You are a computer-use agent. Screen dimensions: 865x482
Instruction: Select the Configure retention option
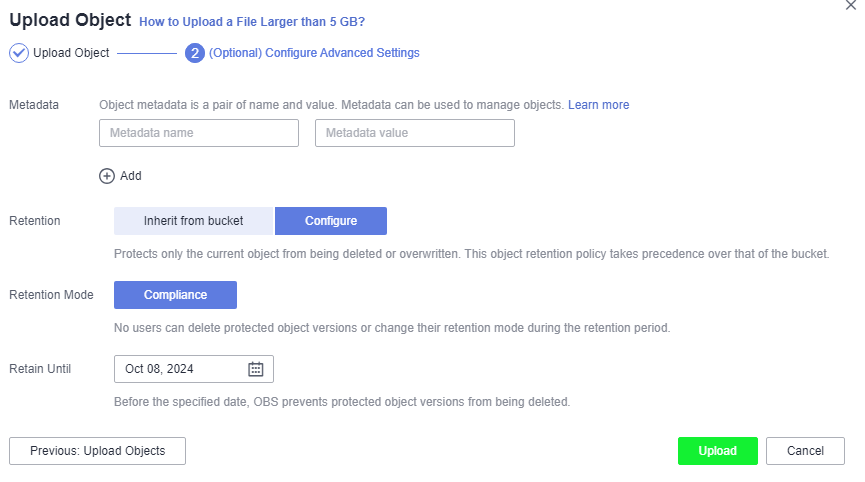click(x=331, y=221)
